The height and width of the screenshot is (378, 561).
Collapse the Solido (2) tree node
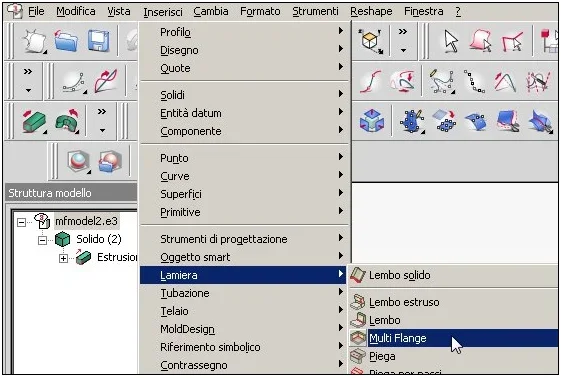pyautogui.click(x=42, y=240)
